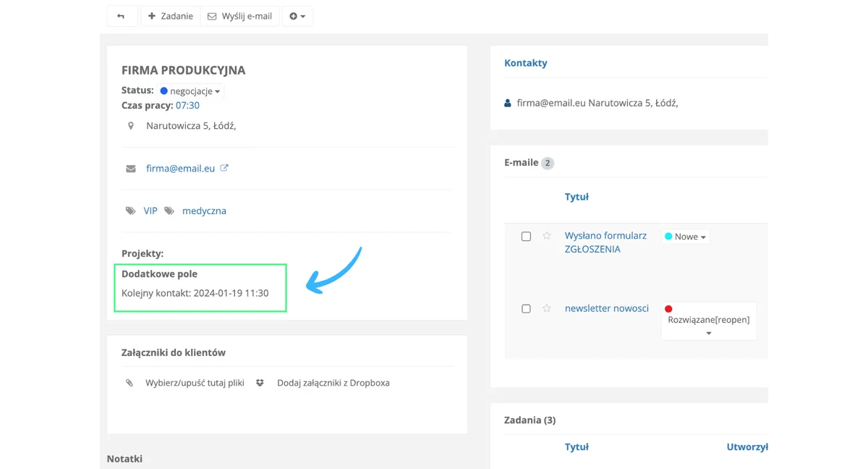Image resolution: width=868 pixels, height=469 pixels.
Task: Click the cyan Nowe status dot
Action: [668, 237]
